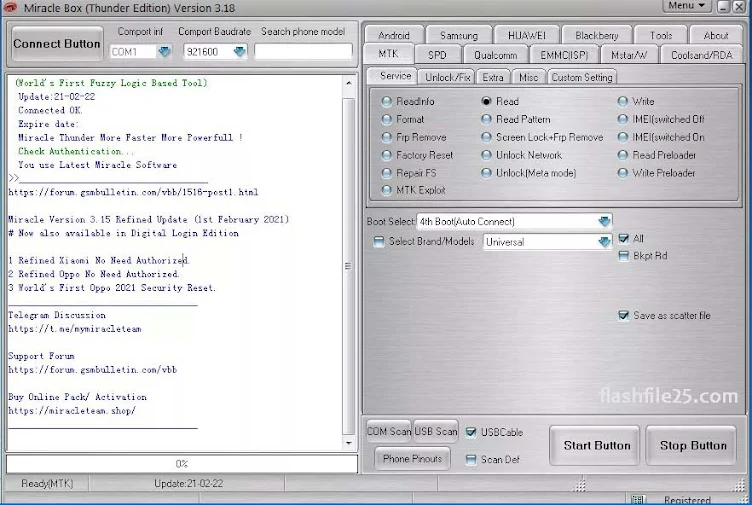Expand the Boot Select dropdown
Screen dimensions: 752x505
tap(604, 221)
